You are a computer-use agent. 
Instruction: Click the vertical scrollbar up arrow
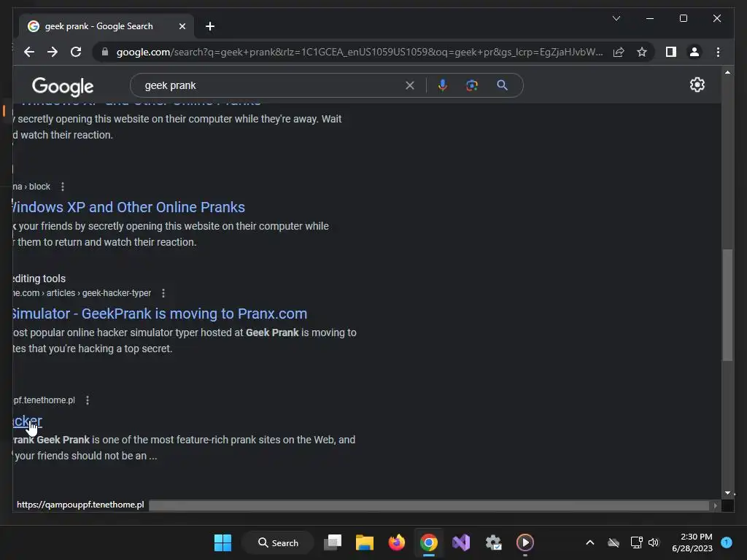tap(727, 72)
